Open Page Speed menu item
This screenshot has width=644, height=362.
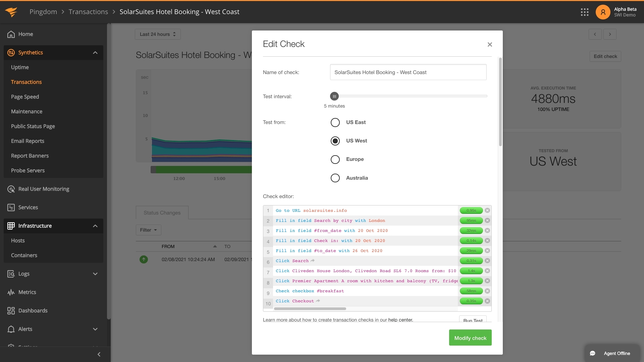click(25, 97)
